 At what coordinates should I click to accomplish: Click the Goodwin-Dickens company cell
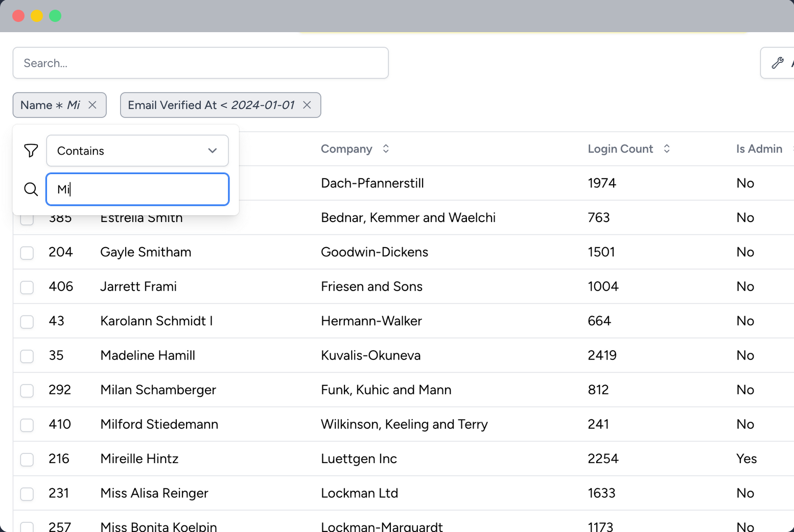click(375, 252)
